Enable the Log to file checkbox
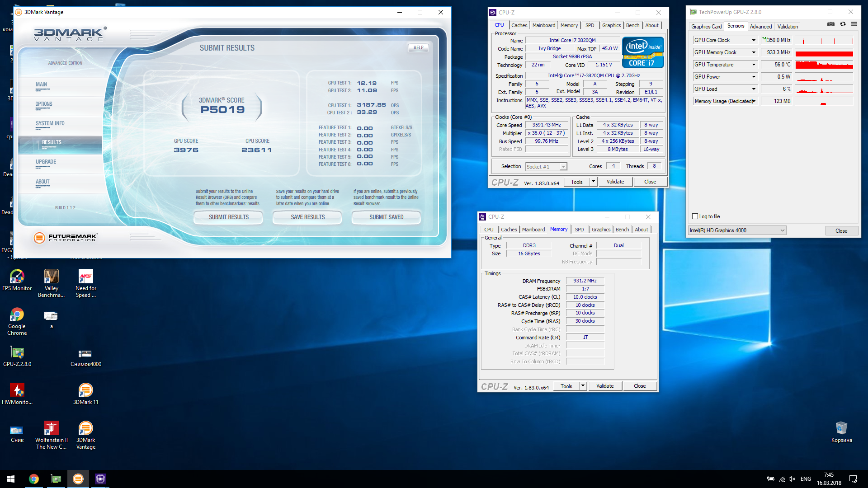868x488 pixels. [695, 216]
